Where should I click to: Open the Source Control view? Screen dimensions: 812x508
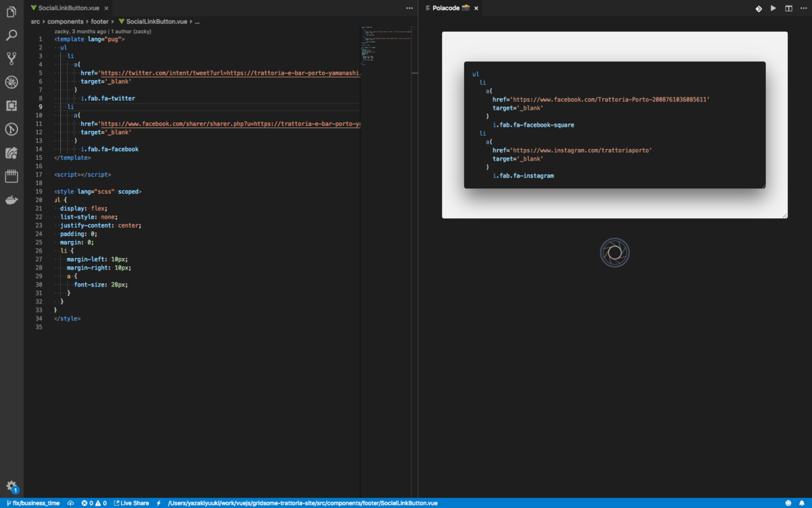pyautogui.click(x=11, y=58)
